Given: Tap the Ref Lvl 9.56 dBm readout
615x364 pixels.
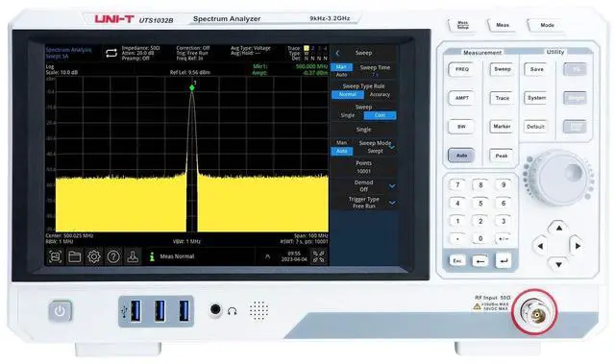Looking at the screenshot, I should pyautogui.click(x=190, y=72).
